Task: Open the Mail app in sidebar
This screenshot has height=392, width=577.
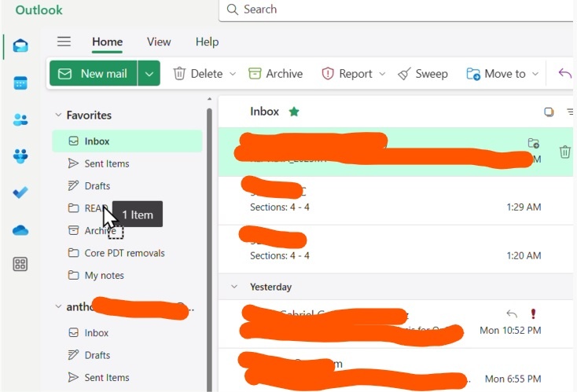Action: coord(20,46)
